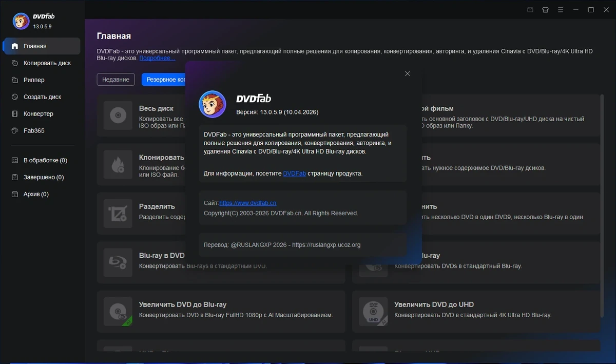Open the dropdown menu arrow in title bar

[x=561, y=10]
